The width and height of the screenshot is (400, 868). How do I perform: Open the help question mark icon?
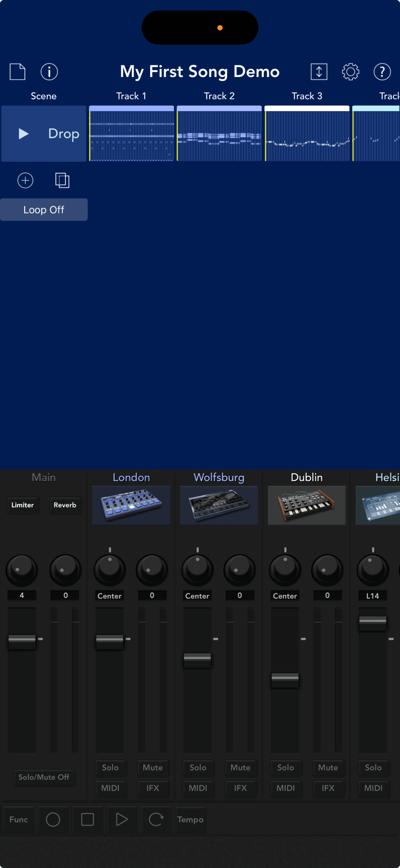click(382, 72)
